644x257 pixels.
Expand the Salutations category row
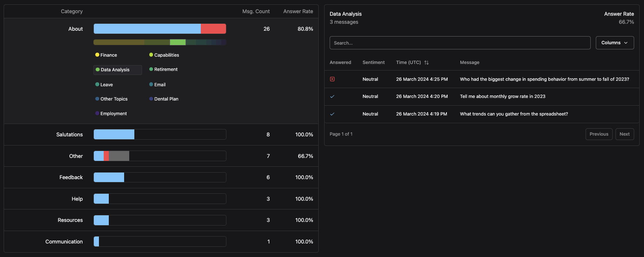pyautogui.click(x=69, y=135)
